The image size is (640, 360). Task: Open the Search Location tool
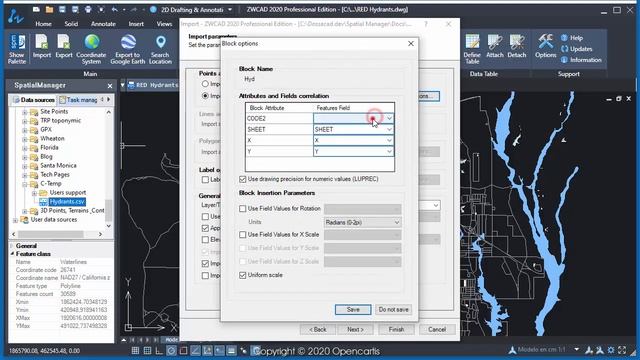(x=160, y=49)
